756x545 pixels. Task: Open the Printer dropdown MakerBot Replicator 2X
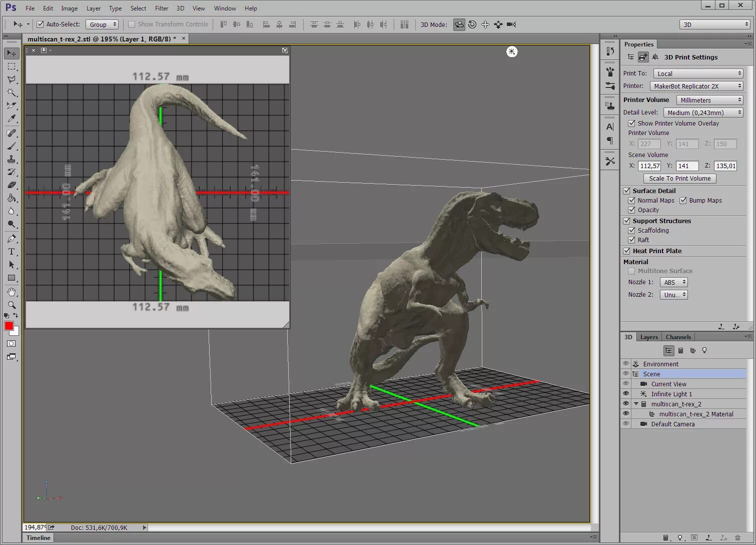(697, 86)
